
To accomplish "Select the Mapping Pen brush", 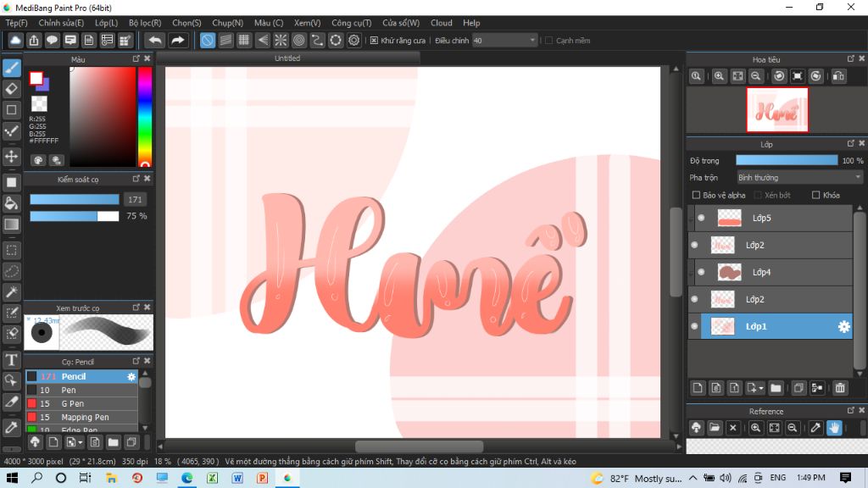I will [82, 417].
